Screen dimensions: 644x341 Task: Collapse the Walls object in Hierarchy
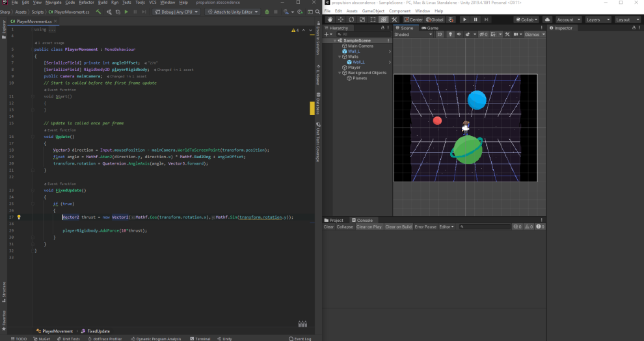pyautogui.click(x=338, y=57)
